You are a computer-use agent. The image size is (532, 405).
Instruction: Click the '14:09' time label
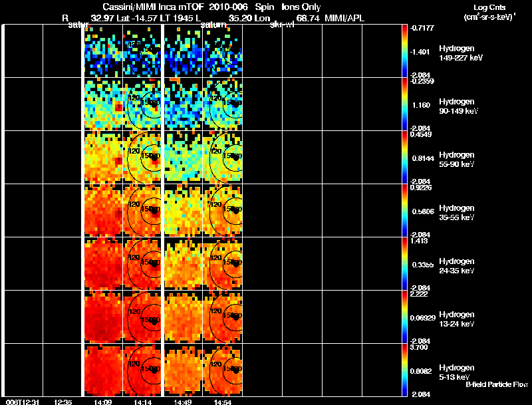click(103, 402)
